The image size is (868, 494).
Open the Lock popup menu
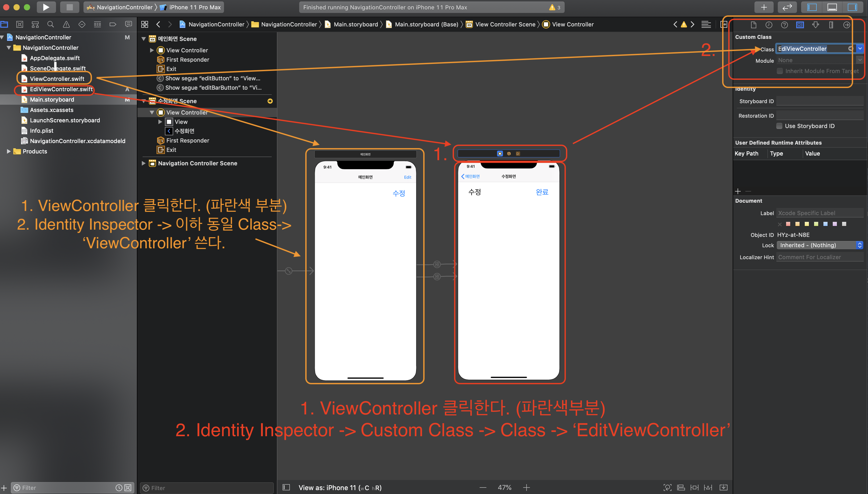tap(820, 245)
